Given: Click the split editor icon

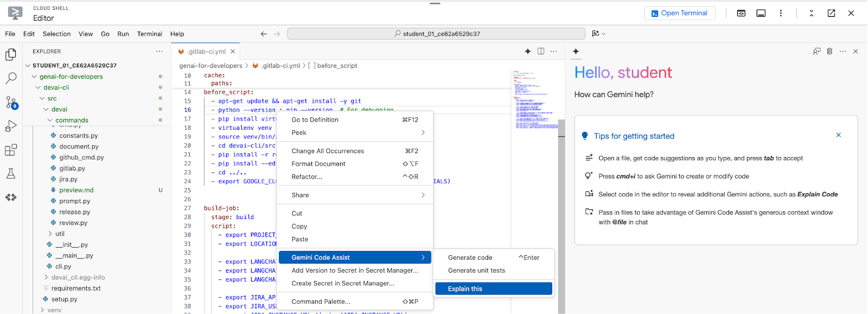Looking at the screenshot, I should (541, 51).
